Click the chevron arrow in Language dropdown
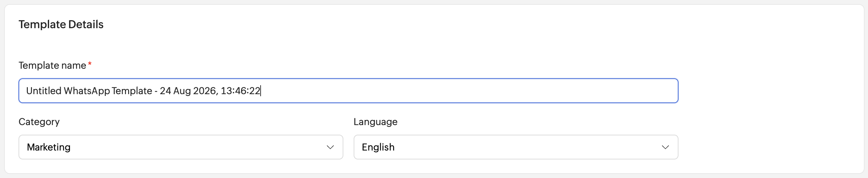This screenshot has width=868, height=178. click(665, 147)
